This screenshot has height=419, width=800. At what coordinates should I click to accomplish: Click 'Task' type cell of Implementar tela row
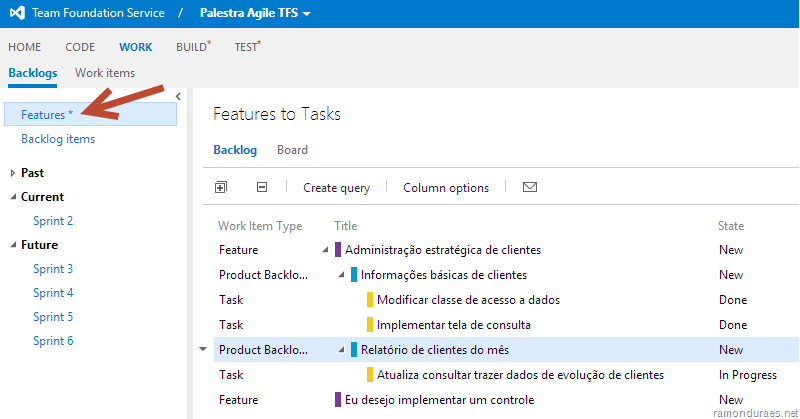[x=231, y=325]
